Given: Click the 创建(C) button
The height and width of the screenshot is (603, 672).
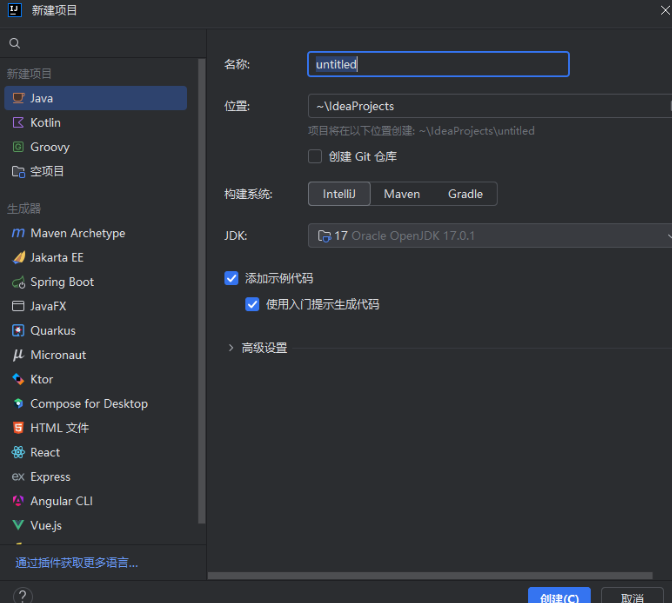Looking at the screenshot, I should [x=559, y=596].
